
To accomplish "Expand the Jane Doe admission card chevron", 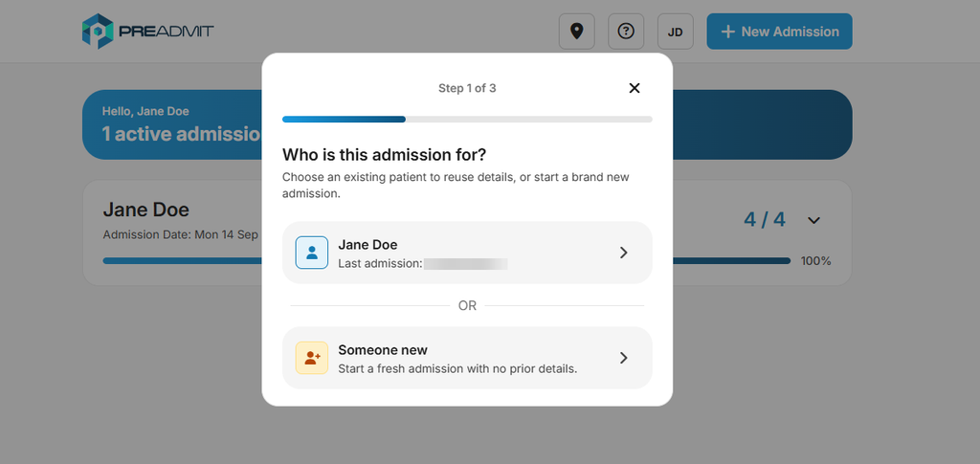I will tap(813, 220).
